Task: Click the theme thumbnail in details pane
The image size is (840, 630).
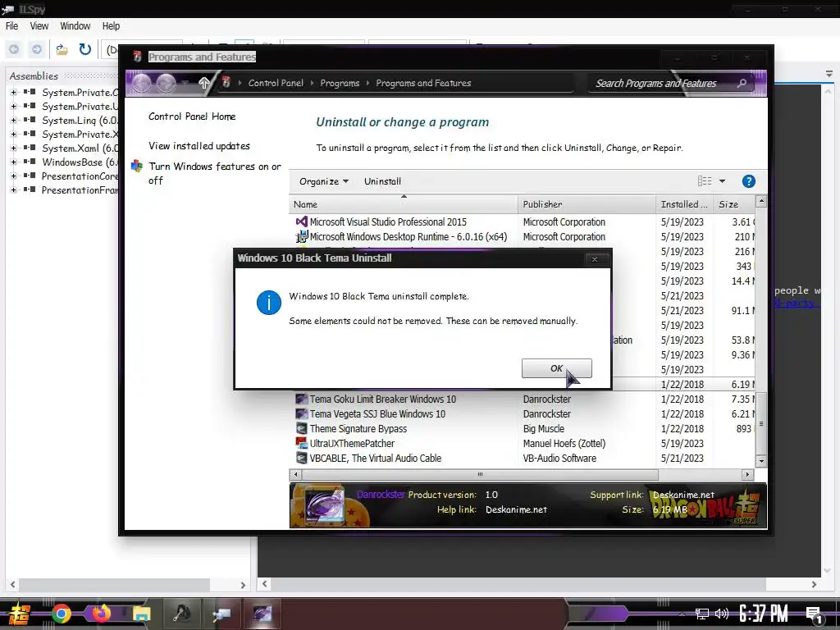Action: coord(324,505)
